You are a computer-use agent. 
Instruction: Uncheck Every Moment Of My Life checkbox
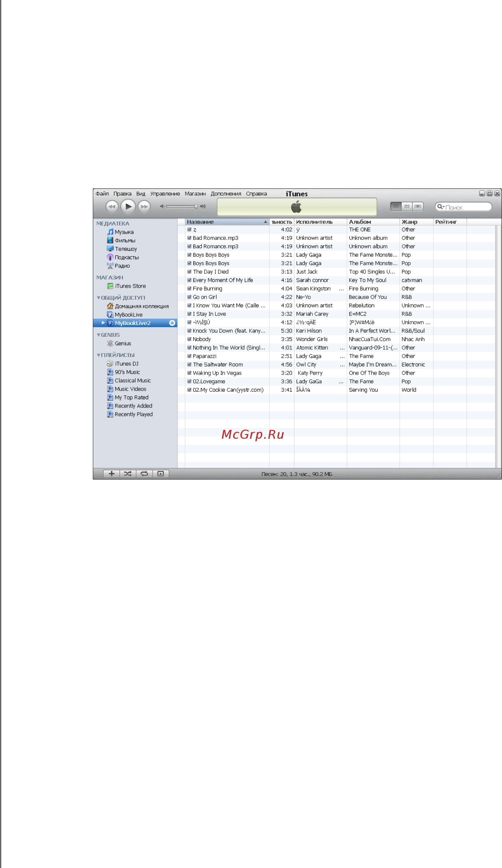[189, 280]
